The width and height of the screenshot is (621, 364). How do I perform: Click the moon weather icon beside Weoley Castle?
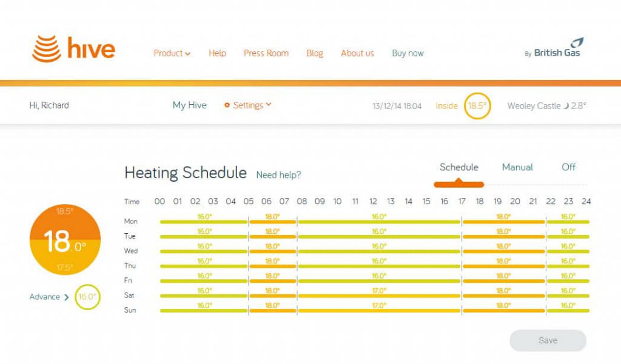(x=566, y=105)
